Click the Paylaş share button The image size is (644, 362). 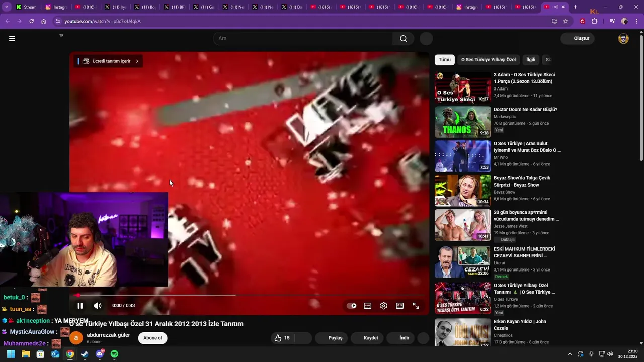click(x=331, y=338)
